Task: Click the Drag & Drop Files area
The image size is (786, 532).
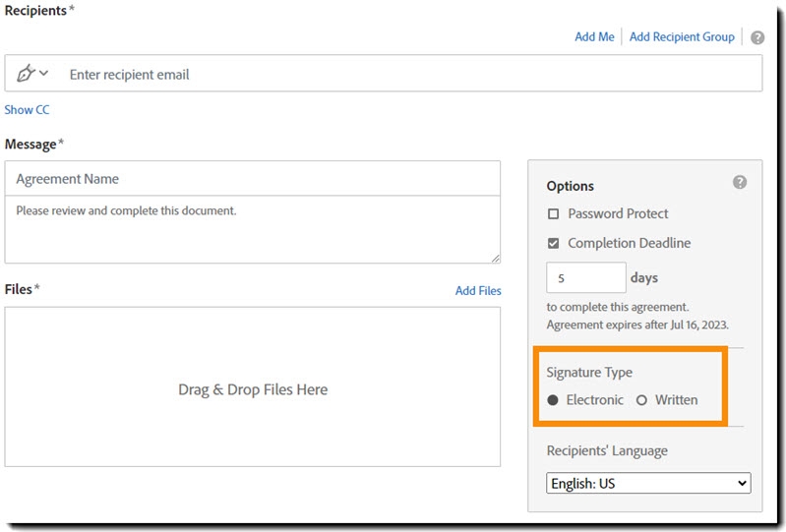Action: click(x=253, y=389)
